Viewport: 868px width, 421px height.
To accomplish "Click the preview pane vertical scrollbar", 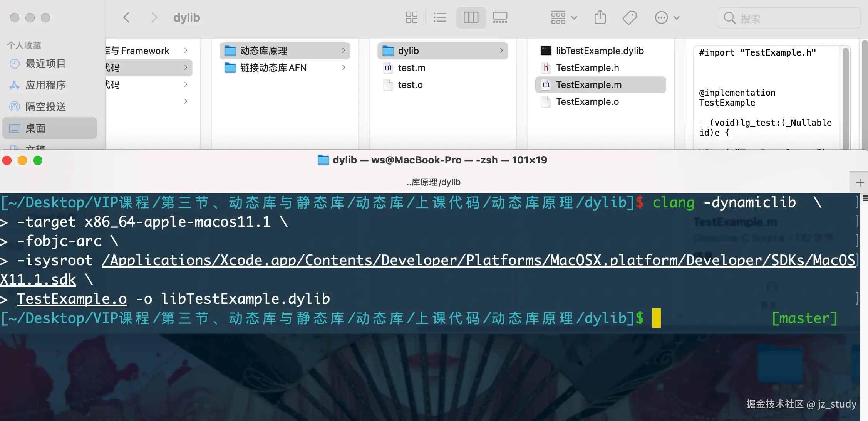I will tap(846, 96).
